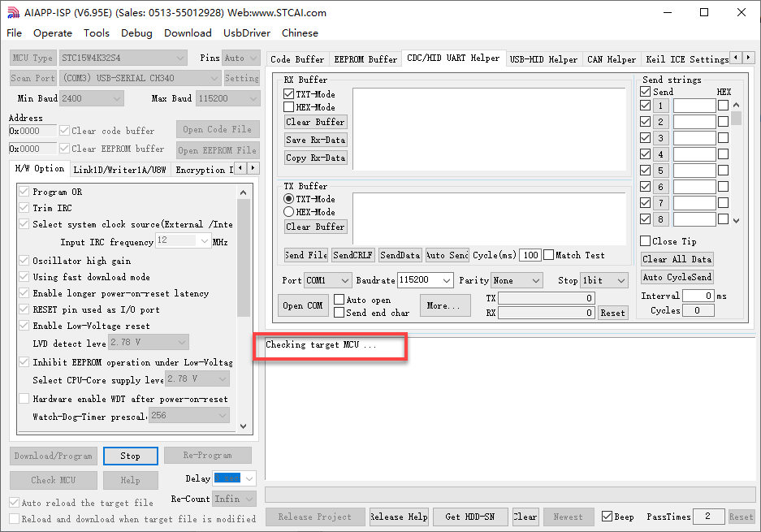Click the Interval ms input field
The height and width of the screenshot is (532, 761).
[x=698, y=296]
